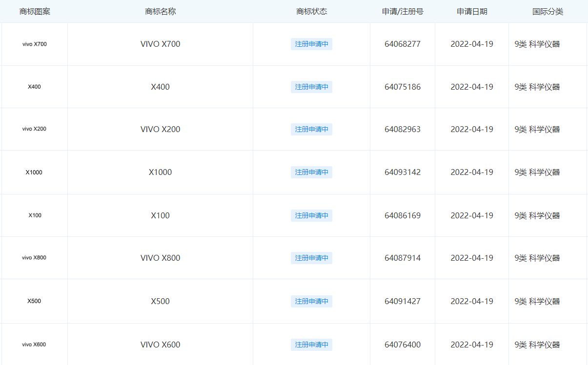Select trademark name VIVO X800
This screenshot has width=588, height=365.
[161, 258]
